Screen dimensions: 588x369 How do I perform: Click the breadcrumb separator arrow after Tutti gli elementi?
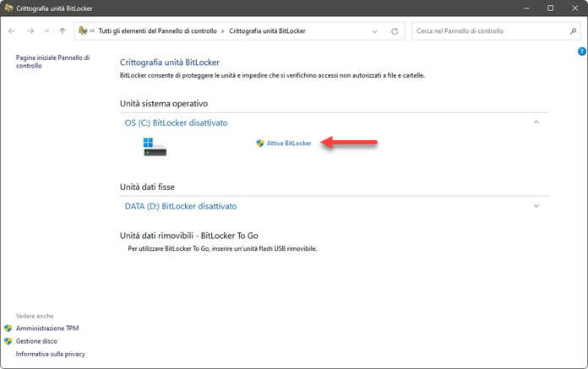(223, 31)
